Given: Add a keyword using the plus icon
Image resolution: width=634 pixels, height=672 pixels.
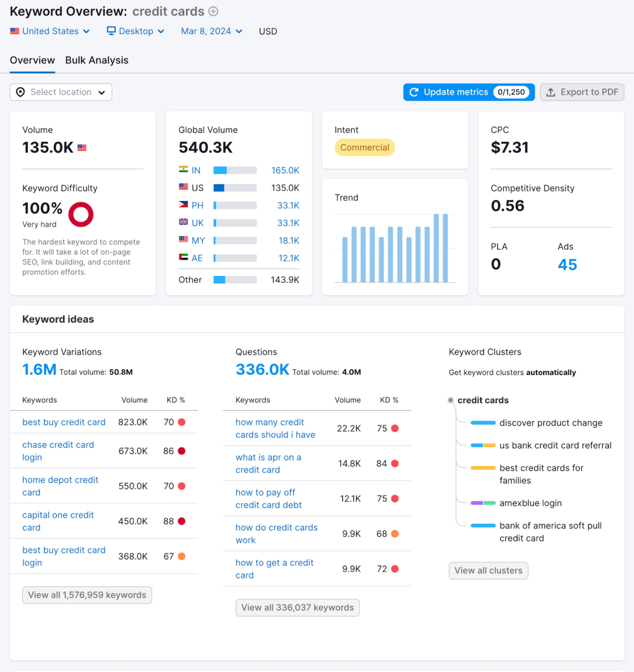Looking at the screenshot, I should [213, 11].
